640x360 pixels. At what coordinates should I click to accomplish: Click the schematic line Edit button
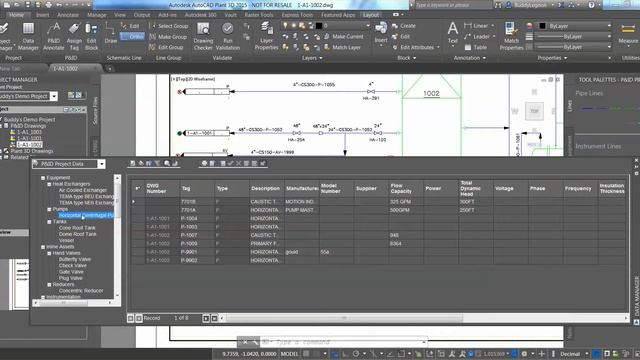point(131,26)
